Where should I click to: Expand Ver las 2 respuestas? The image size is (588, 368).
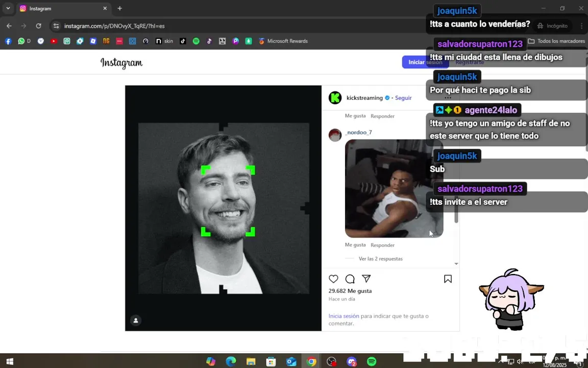tap(381, 259)
